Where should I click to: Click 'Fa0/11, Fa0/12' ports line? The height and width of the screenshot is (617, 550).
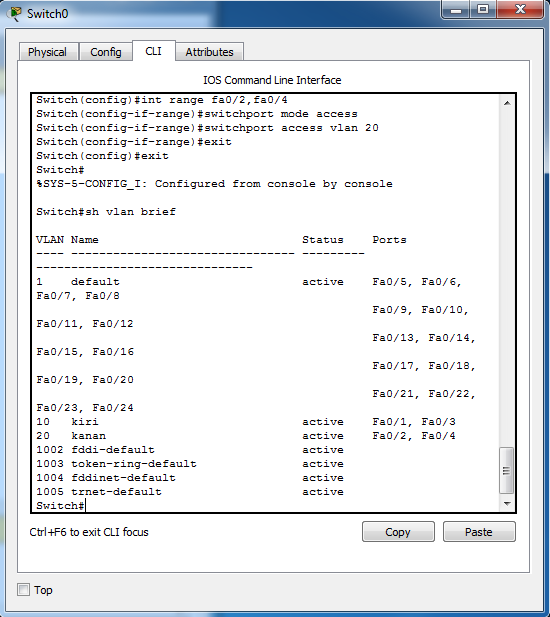click(85, 324)
